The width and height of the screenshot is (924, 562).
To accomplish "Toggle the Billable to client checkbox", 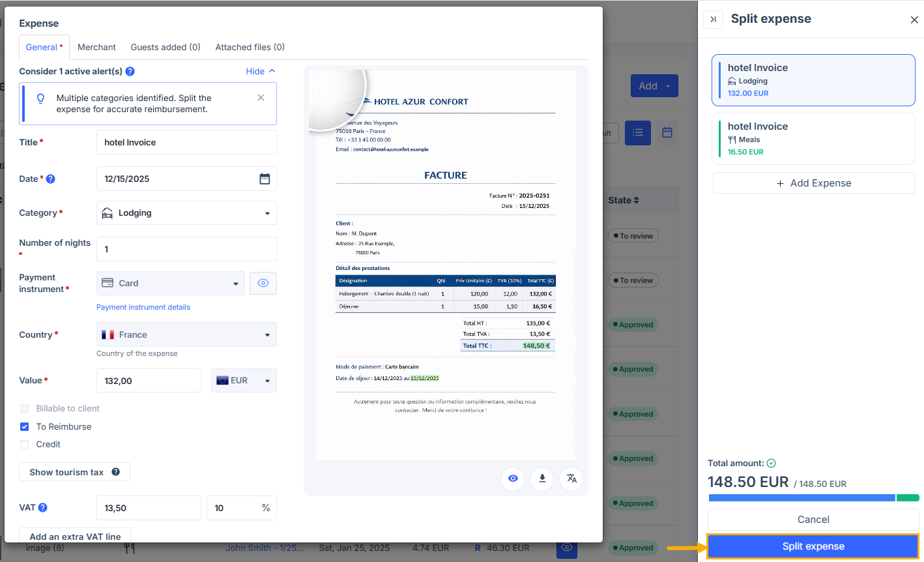I will (25, 408).
